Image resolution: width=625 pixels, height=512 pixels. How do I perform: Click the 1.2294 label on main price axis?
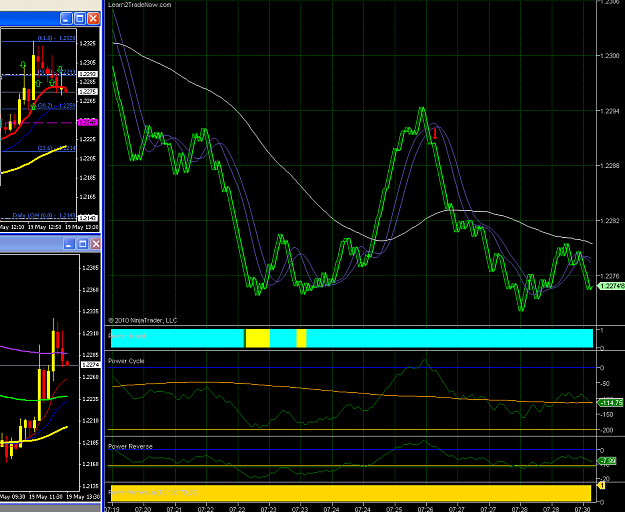click(608, 111)
